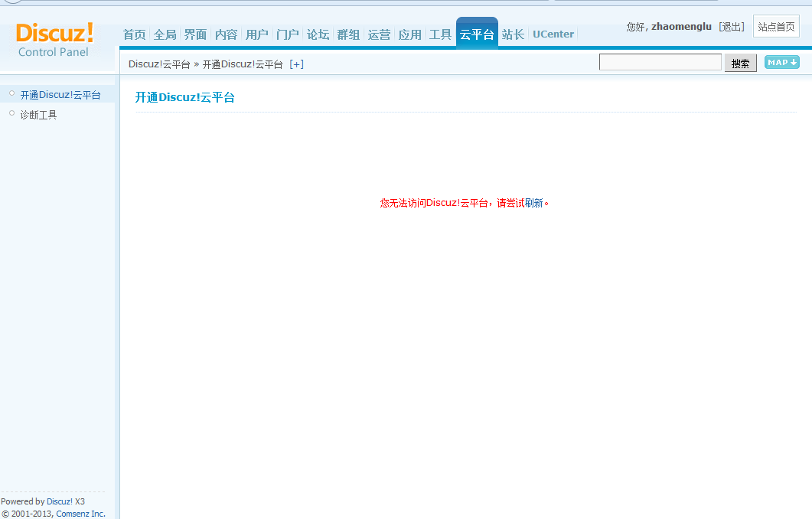The image size is (812, 519).
Task: Open the Comsenz Inc. footer link
Action: coord(81,514)
